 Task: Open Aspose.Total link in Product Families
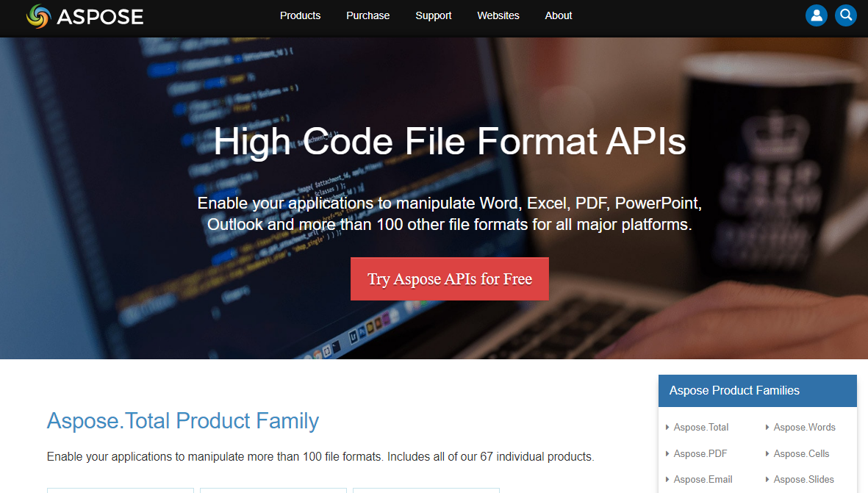tap(701, 427)
